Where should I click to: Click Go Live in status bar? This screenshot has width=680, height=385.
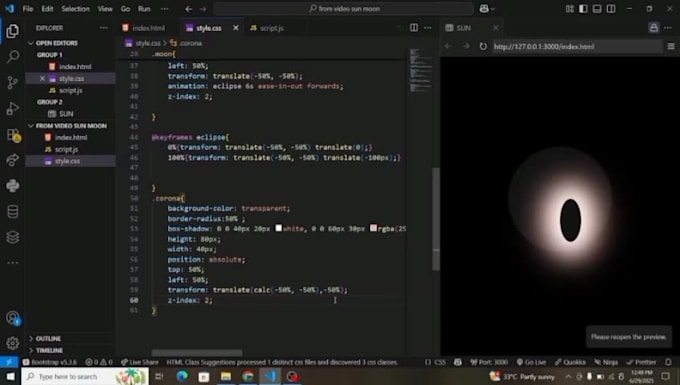pos(531,362)
